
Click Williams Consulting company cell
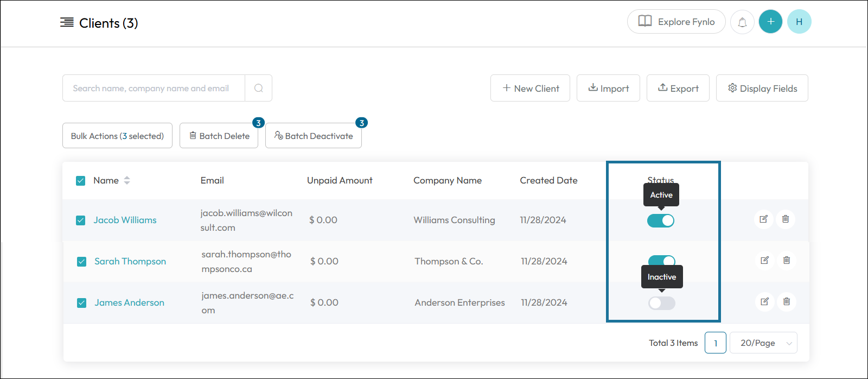(454, 220)
